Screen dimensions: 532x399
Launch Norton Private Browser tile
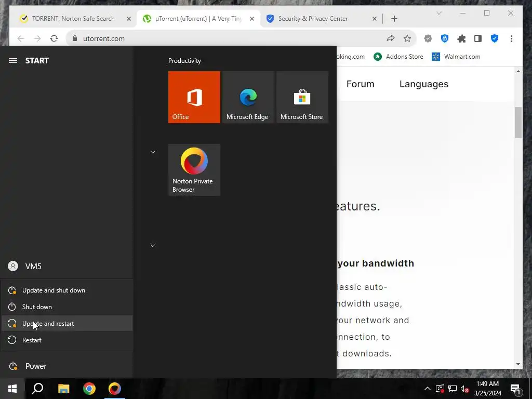(194, 170)
